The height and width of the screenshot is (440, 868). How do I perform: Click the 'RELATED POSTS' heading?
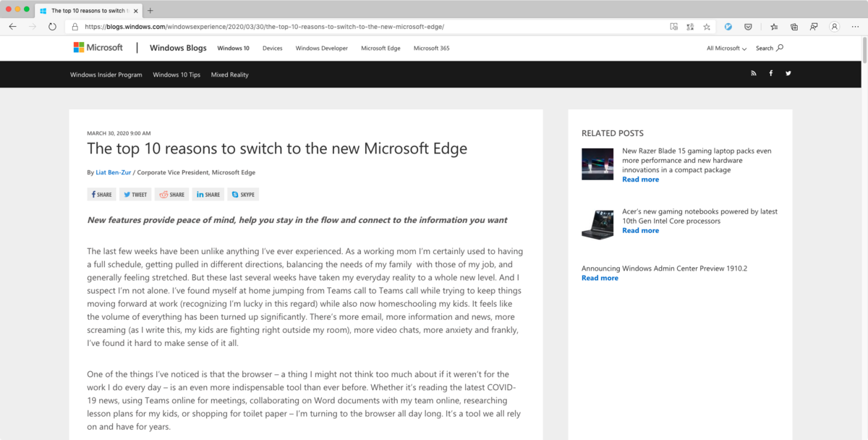[x=613, y=133]
